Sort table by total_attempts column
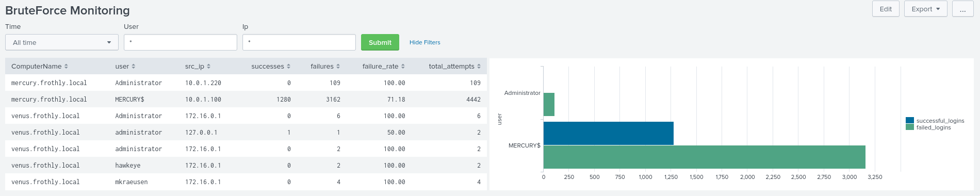Image resolution: width=980 pixels, height=196 pixels. (455, 66)
